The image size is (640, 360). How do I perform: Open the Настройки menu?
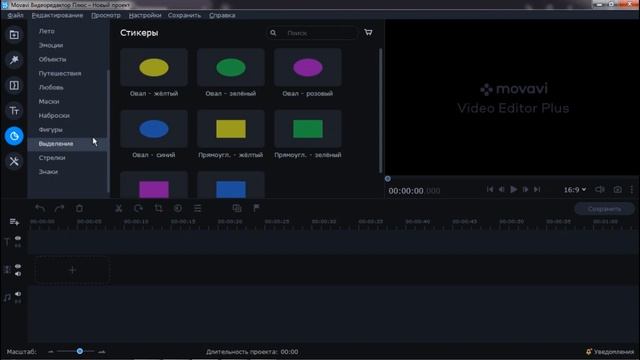point(145,15)
